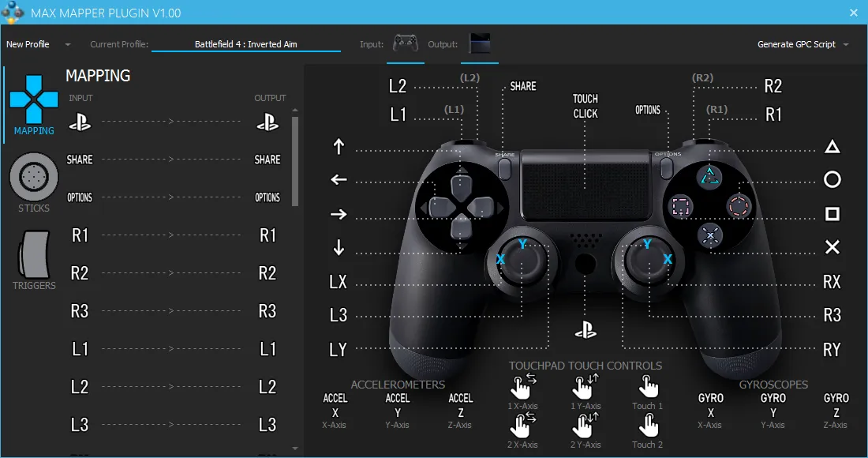
Task: Select the OPTIONS input mapping entry
Action: (80, 197)
